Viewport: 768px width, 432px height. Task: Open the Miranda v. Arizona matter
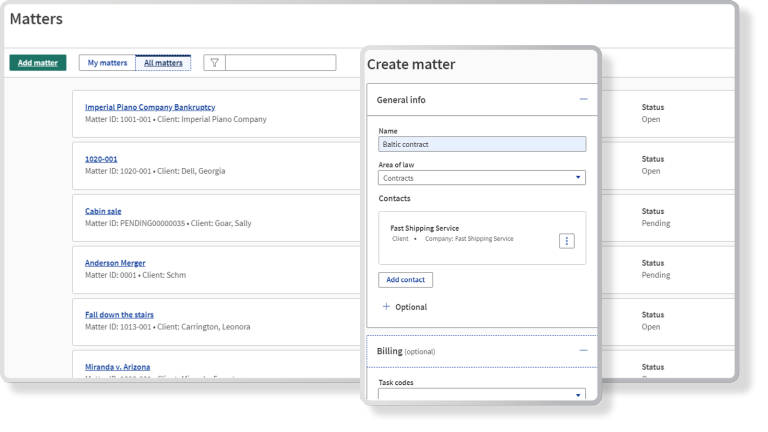point(118,367)
